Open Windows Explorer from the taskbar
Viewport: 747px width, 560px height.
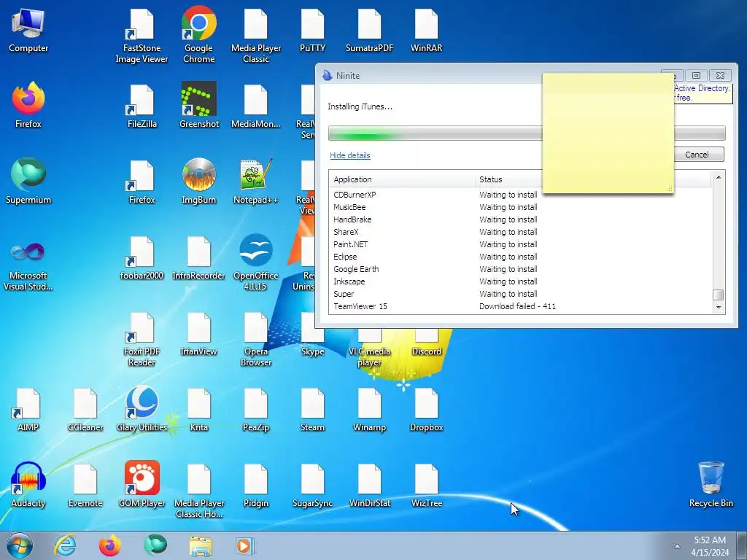click(201, 545)
